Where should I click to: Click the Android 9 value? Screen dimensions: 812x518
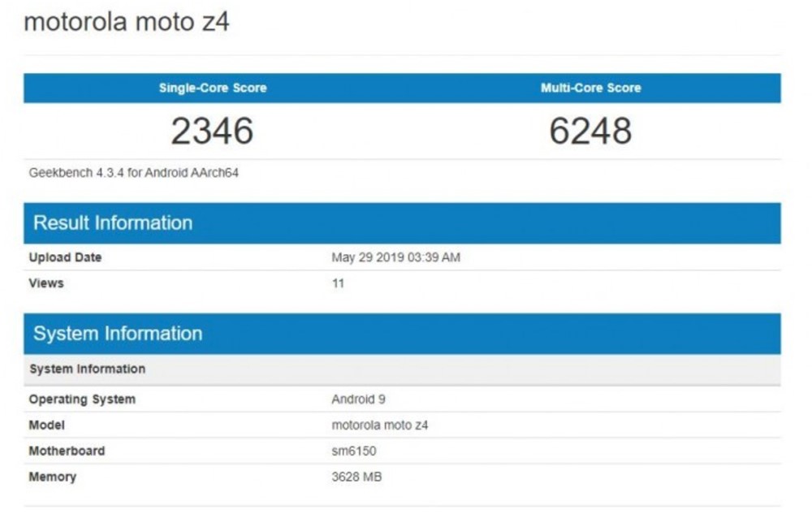(358, 399)
